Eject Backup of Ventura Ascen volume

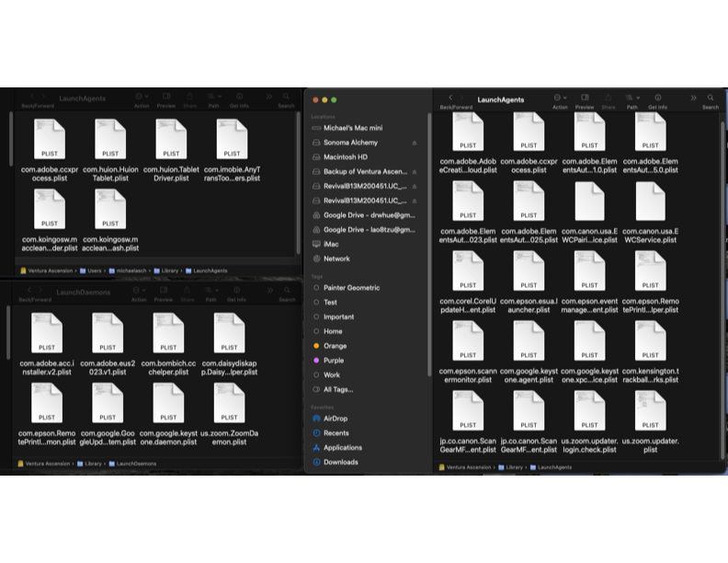pos(415,172)
